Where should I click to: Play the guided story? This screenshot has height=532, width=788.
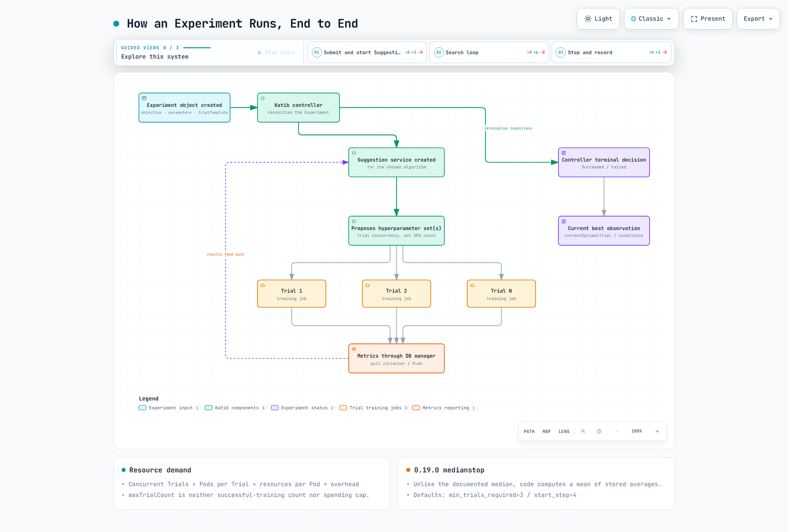(x=276, y=53)
